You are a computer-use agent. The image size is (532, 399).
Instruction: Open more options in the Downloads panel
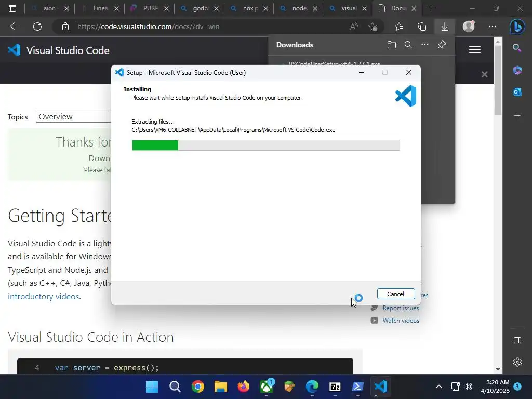click(425, 45)
